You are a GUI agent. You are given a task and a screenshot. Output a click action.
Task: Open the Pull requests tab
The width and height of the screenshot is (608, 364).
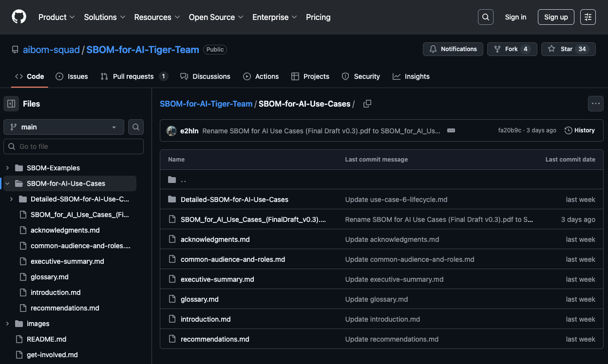pyautogui.click(x=134, y=76)
